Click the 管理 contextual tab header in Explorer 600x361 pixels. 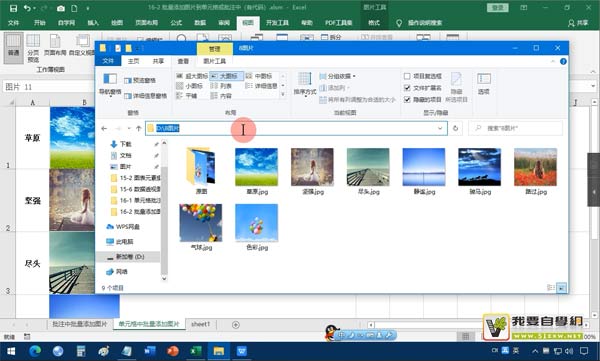click(215, 49)
